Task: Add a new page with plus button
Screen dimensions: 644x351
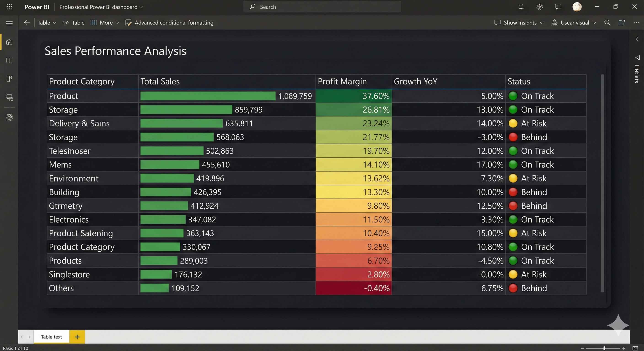Action: click(77, 337)
